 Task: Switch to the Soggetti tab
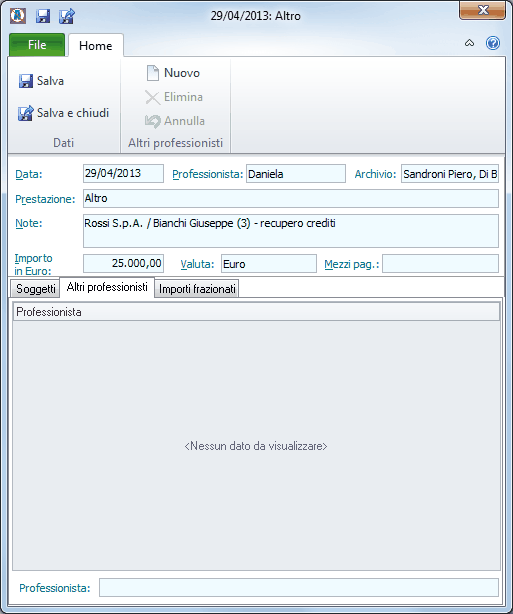point(35,289)
